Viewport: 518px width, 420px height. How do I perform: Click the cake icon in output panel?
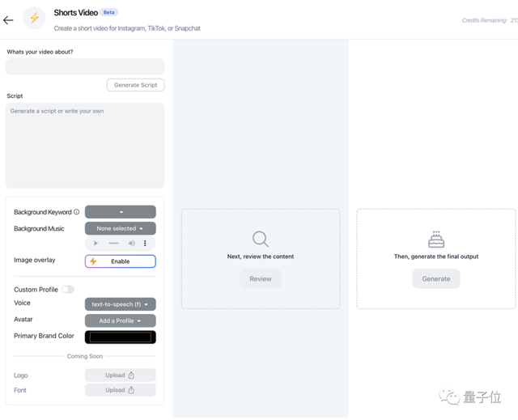point(436,239)
